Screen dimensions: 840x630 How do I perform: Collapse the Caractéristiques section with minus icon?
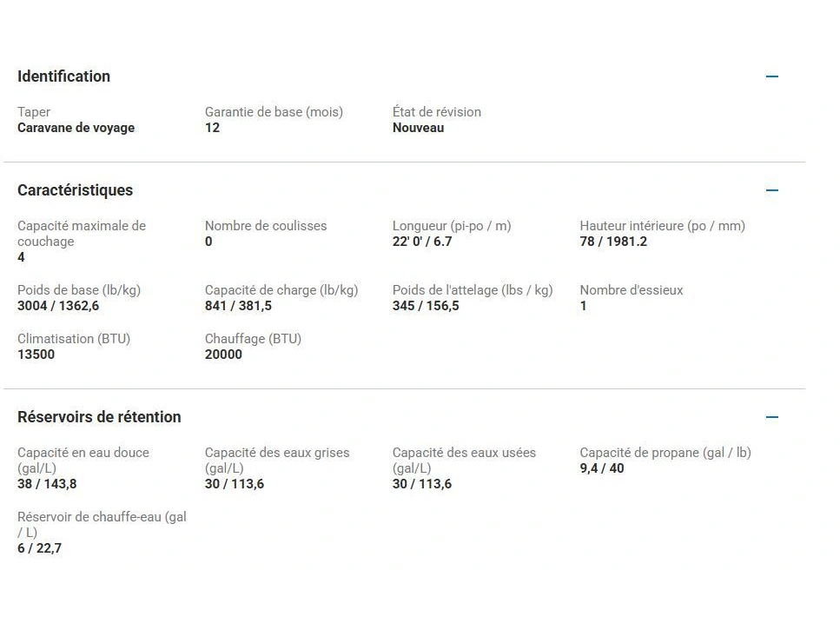click(x=771, y=190)
